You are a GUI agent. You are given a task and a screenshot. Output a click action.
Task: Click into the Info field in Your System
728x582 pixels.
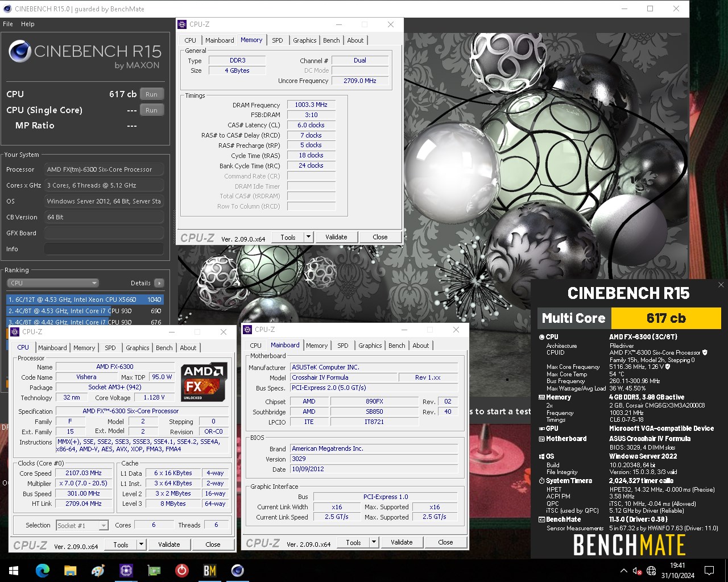pos(104,249)
